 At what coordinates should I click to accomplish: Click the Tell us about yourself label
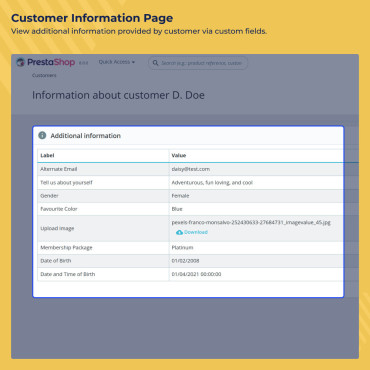pyautogui.click(x=66, y=183)
